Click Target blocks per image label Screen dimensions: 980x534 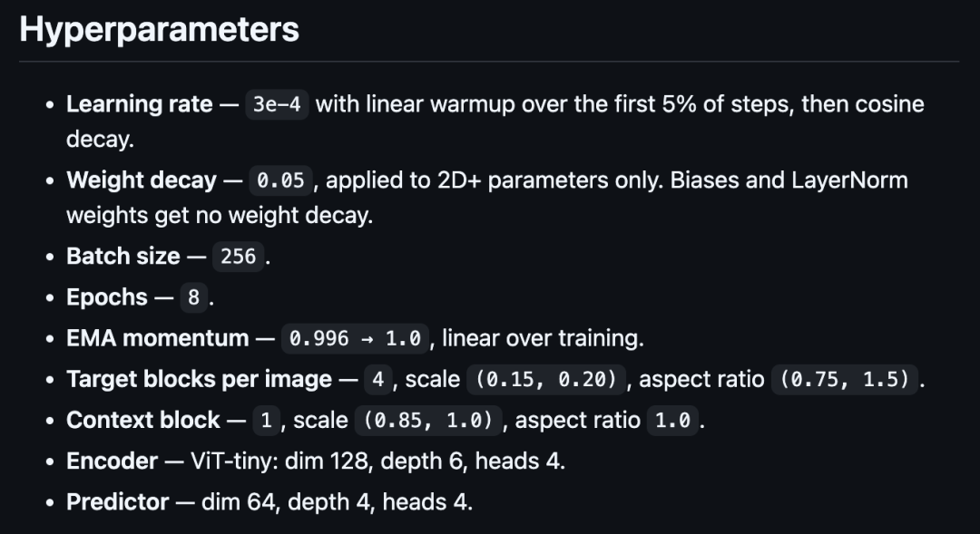coord(199,380)
